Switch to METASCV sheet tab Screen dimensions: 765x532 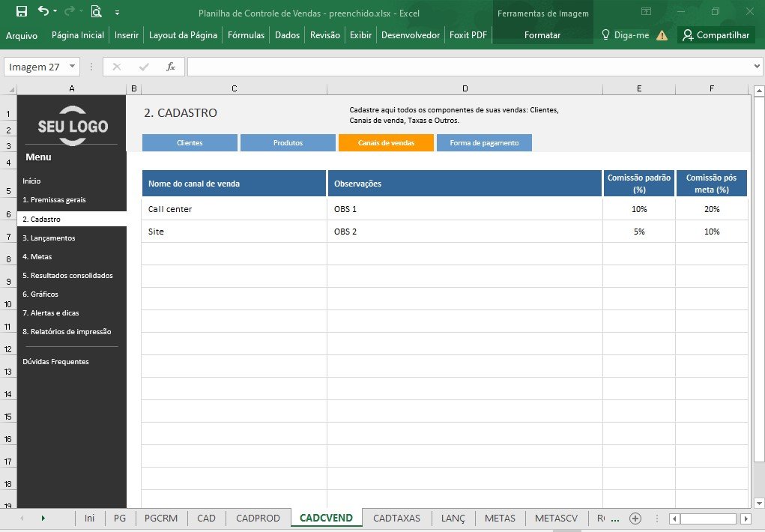coord(556,519)
